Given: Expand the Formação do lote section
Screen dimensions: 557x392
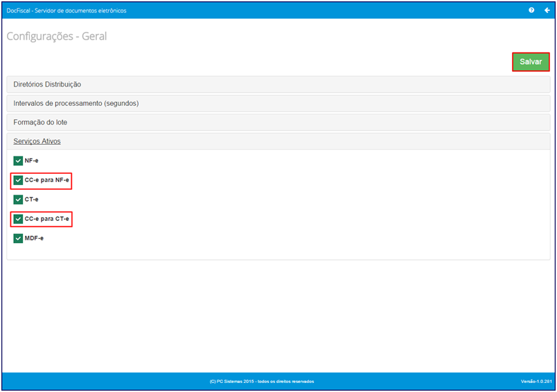Looking at the screenshot, I should point(278,122).
